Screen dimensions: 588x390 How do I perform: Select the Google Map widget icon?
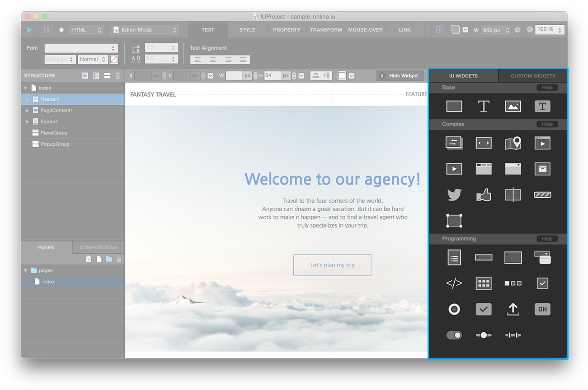[x=513, y=143]
